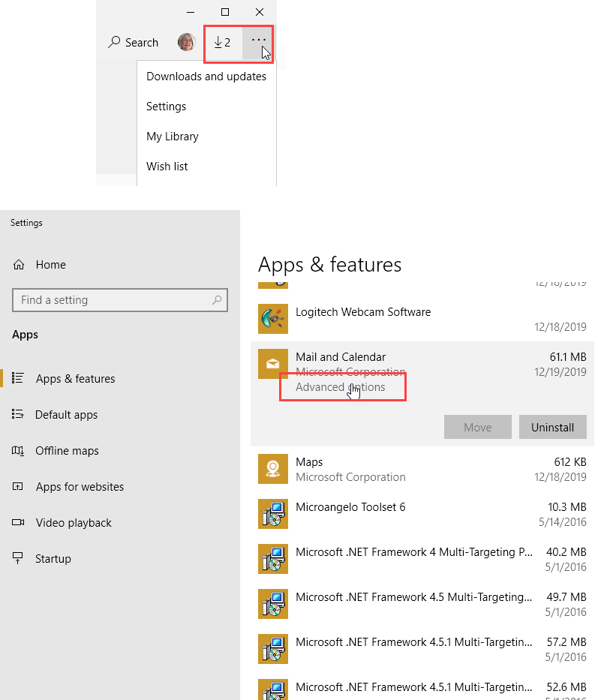Click the Store Search magnifier icon

[114, 42]
